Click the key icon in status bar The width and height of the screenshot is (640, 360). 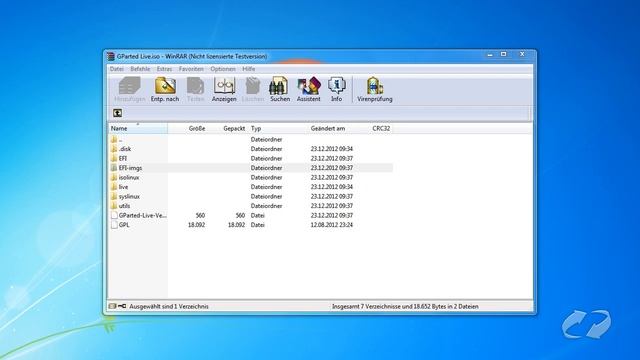(x=122, y=306)
